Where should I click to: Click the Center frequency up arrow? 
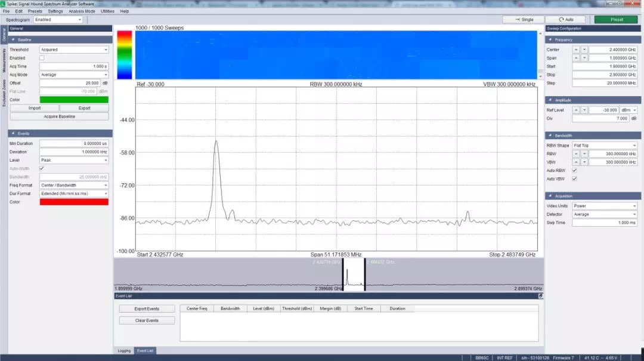(x=576, y=50)
